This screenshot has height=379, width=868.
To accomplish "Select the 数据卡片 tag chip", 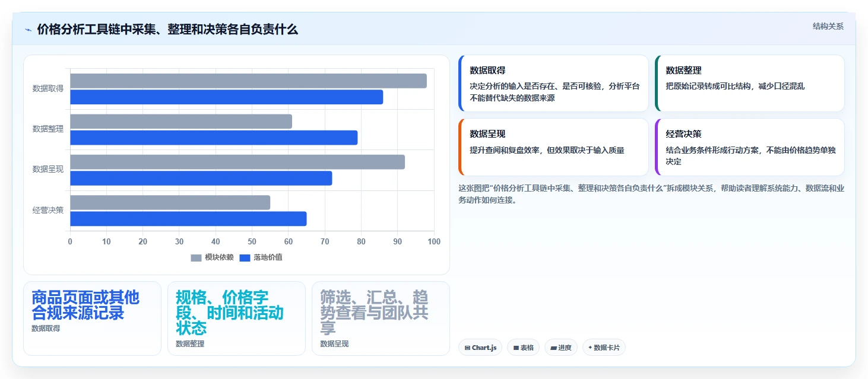I will (x=604, y=348).
